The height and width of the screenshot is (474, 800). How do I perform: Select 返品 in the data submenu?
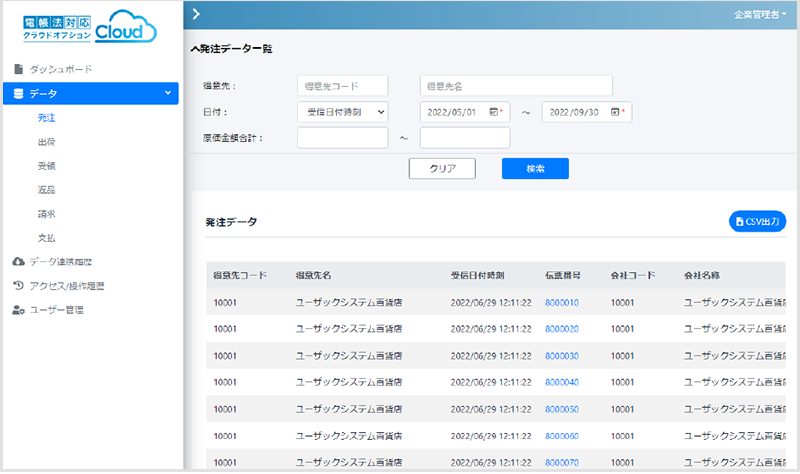click(46, 190)
